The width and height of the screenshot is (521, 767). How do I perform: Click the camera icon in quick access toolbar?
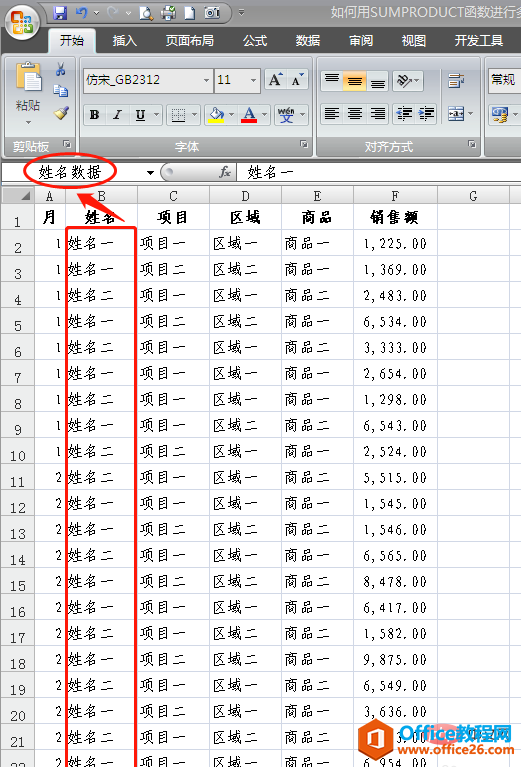tap(212, 13)
